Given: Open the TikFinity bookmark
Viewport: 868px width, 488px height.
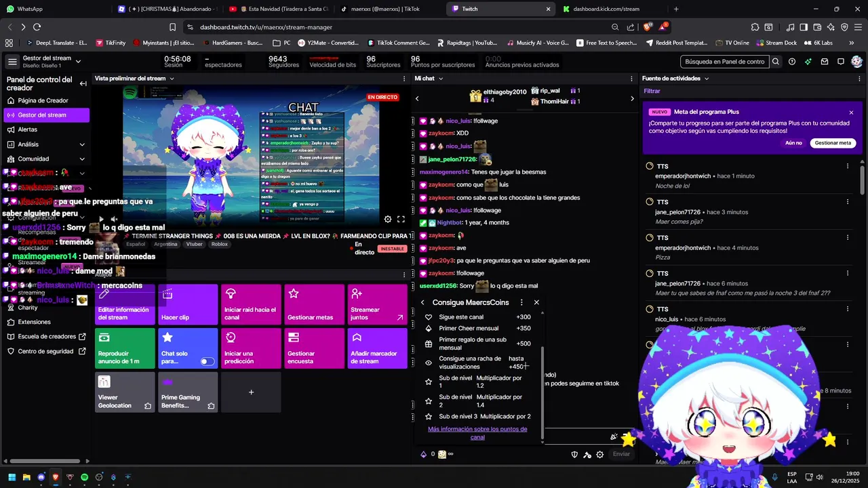Looking at the screenshot, I should pos(111,43).
